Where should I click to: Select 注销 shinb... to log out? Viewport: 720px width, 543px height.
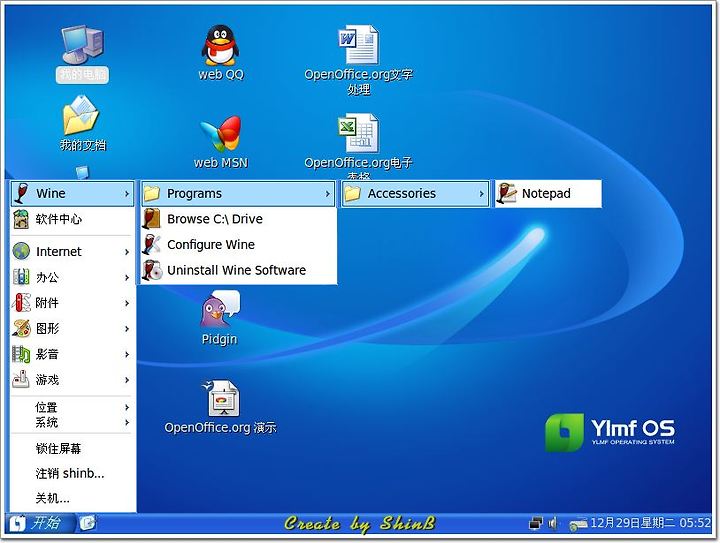72,473
